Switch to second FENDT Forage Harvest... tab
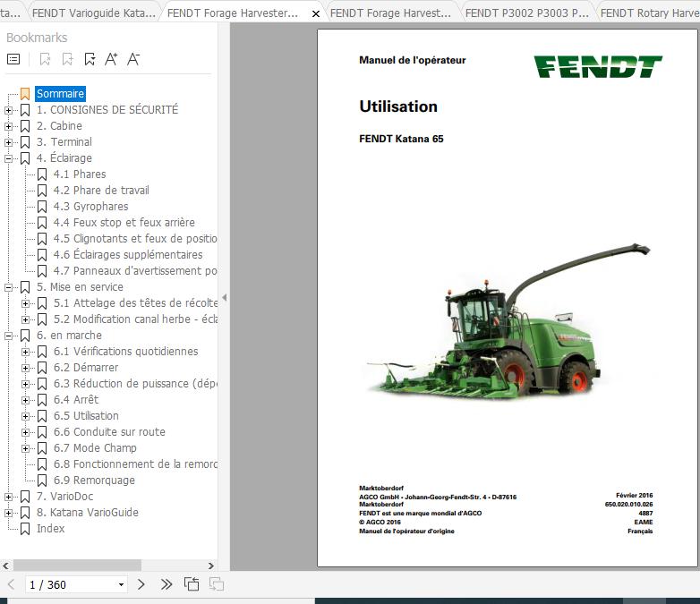The height and width of the screenshot is (604, 700). 390,13
